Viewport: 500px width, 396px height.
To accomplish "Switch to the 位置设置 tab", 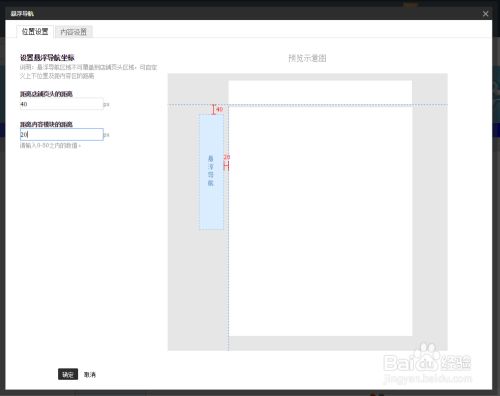I will (35, 32).
